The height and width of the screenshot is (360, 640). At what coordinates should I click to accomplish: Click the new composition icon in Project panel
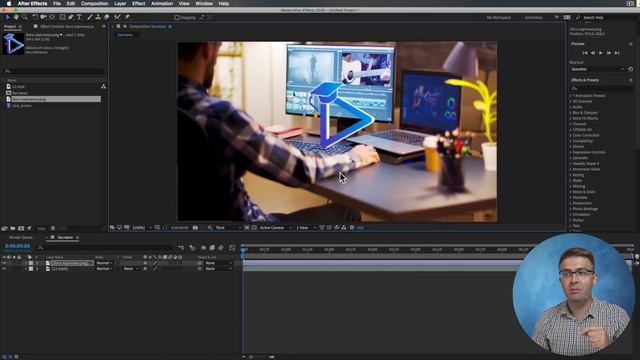pos(21,228)
